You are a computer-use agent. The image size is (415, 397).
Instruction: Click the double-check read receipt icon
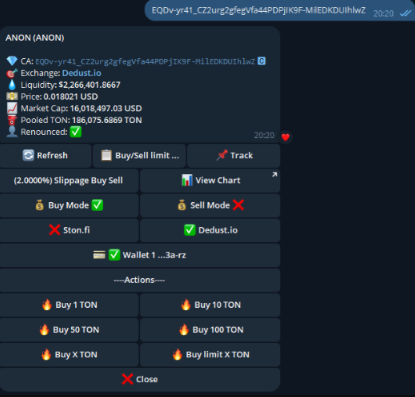pyautogui.click(x=405, y=13)
